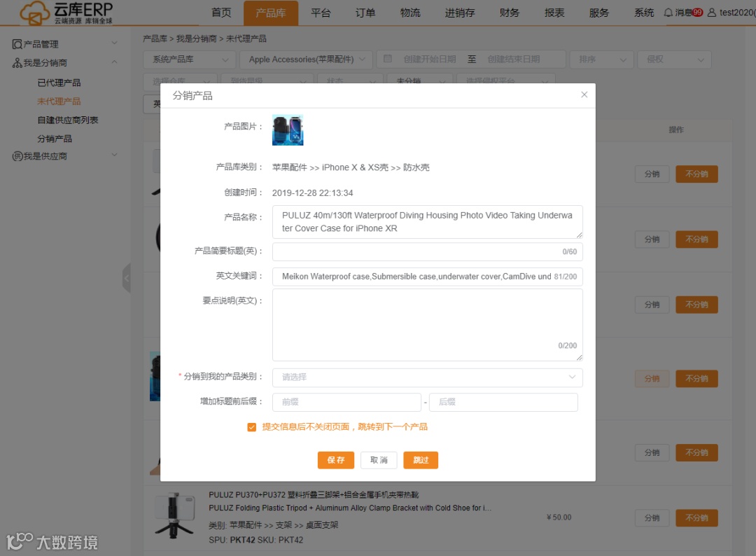The width and height of the screenshot is (756, 556).
Task: Open 分销产品 in the sidebar
Action: point(55,139)
